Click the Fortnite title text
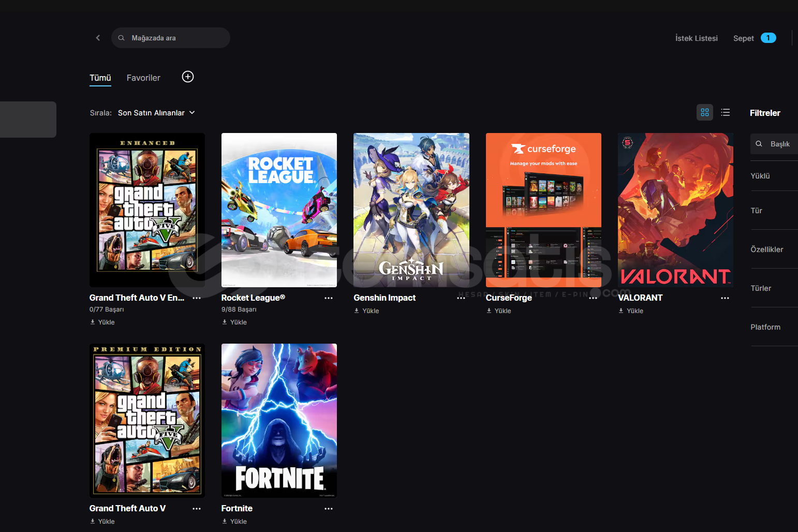The image size is (798, 532). pyautogui.click(x=237, y=508)
